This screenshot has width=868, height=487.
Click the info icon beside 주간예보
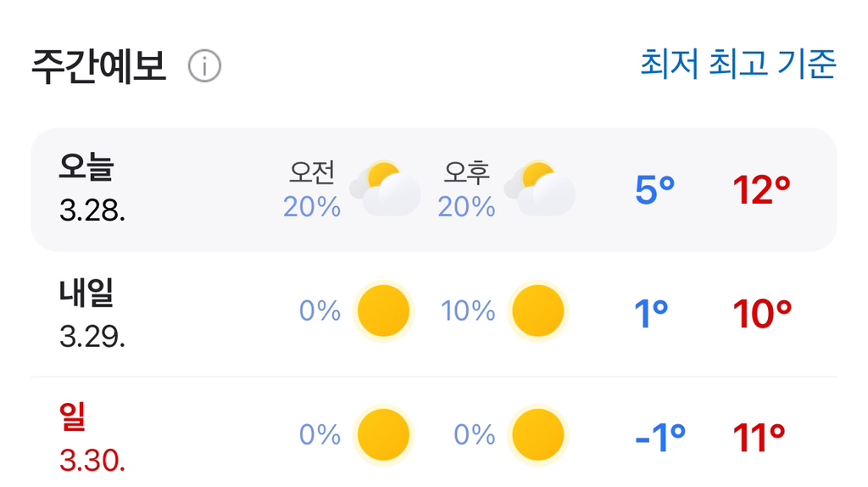tap(204, 65)
